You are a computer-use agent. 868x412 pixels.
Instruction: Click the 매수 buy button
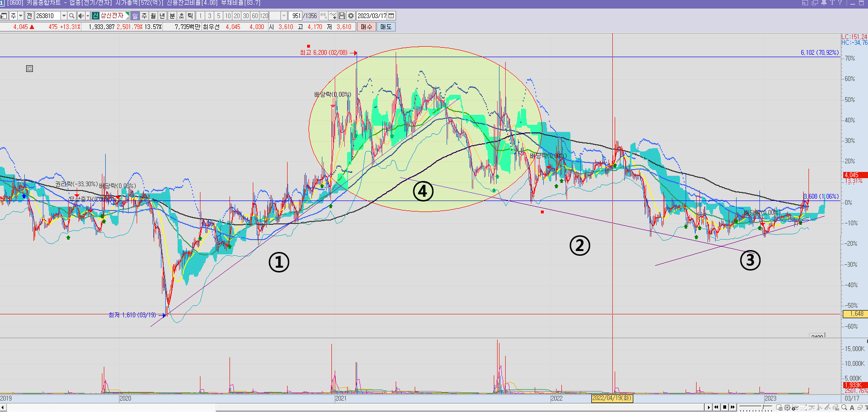(367, 27)
